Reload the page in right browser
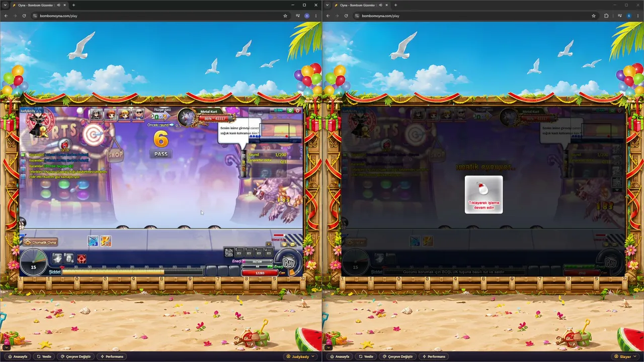644x362 pixels. pos(346,16)
